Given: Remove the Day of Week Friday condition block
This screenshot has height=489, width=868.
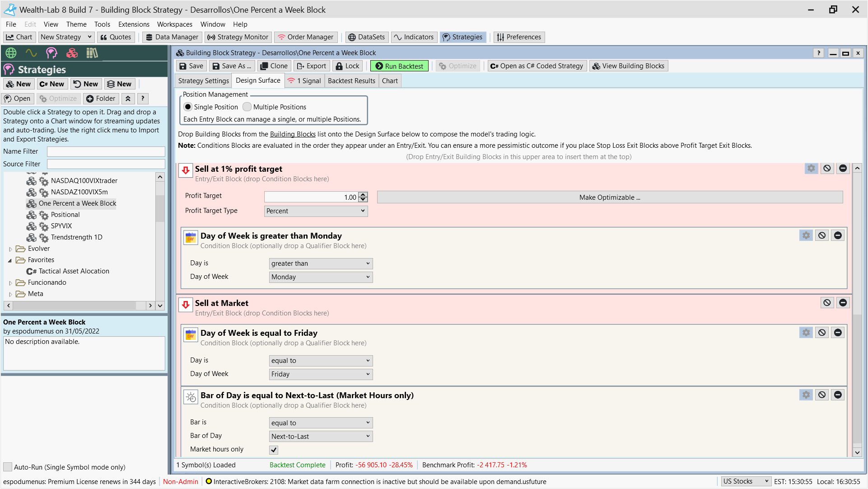Looking at the screenshot, I should point(838,332).
